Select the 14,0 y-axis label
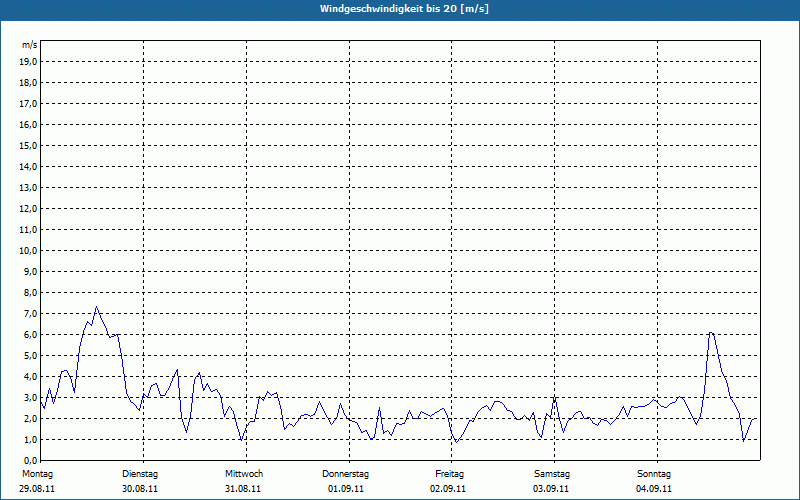Image resolution: width=800 pixels, height=500 pixels. pos(28,166)
